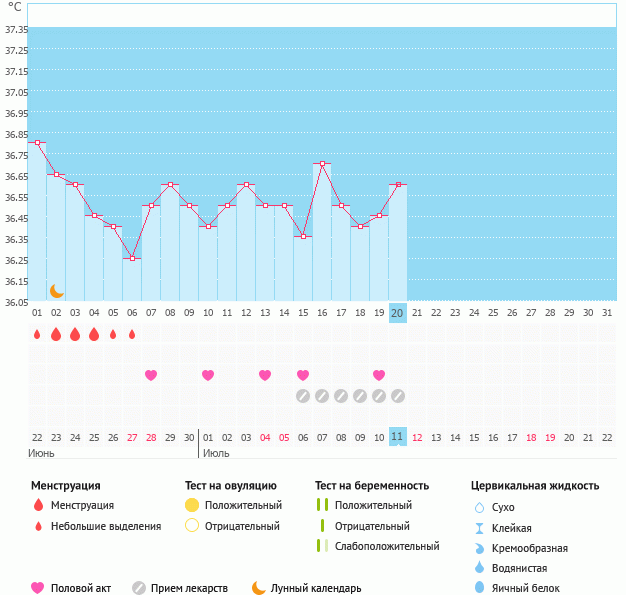Click the peak temperature point on day 16
626x595 pixels.
322,163
